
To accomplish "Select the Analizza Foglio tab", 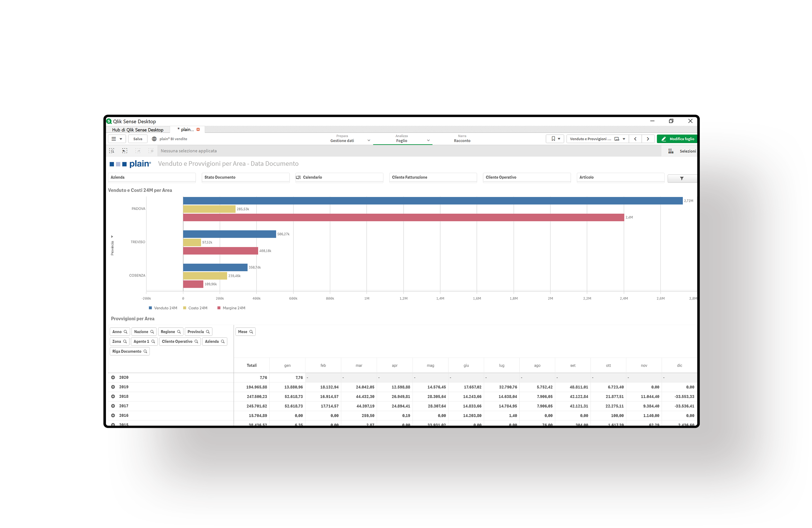I will coord(401,138).
